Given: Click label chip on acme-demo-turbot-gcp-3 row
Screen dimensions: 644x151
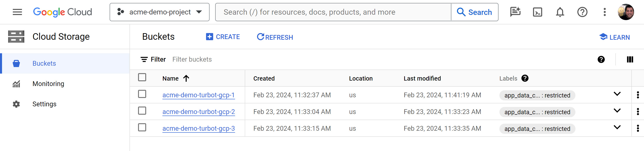Looking at the screenshot, I should 537,129.
